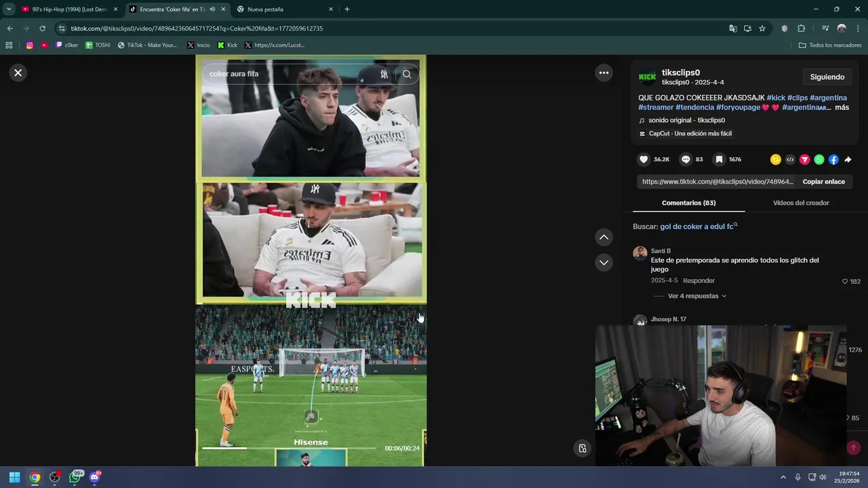Click Copiar enlace button

coord(823,182)
